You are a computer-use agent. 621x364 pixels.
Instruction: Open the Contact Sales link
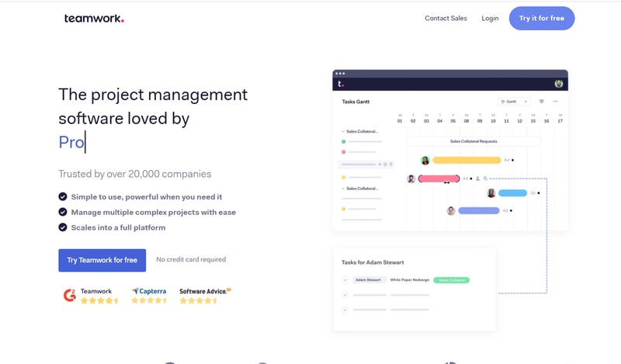[x=446, y=18]
